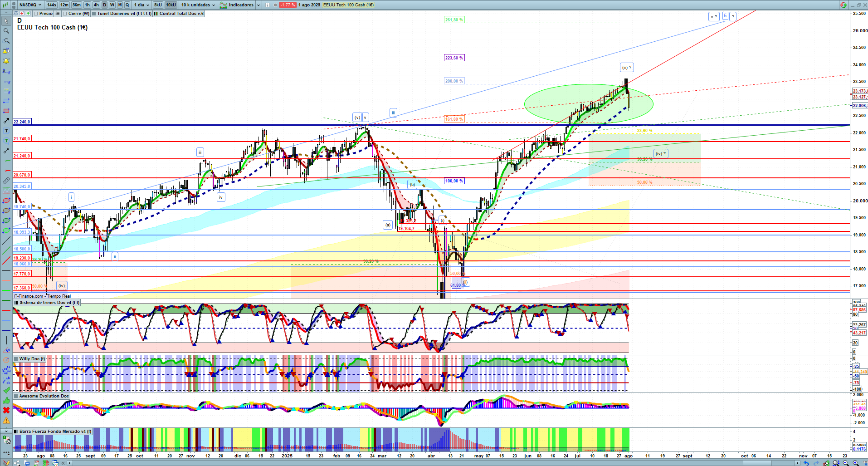The width and height of the screenshot is (868, 466).
Task: Open Barra Fuerza Fondo Mercado v4 settings
Action: click(53, 432)
